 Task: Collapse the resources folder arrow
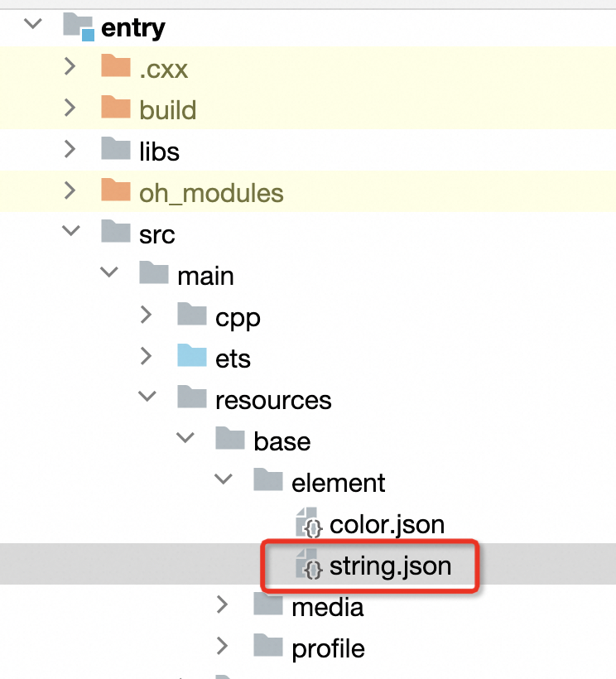tap(147, 397)
